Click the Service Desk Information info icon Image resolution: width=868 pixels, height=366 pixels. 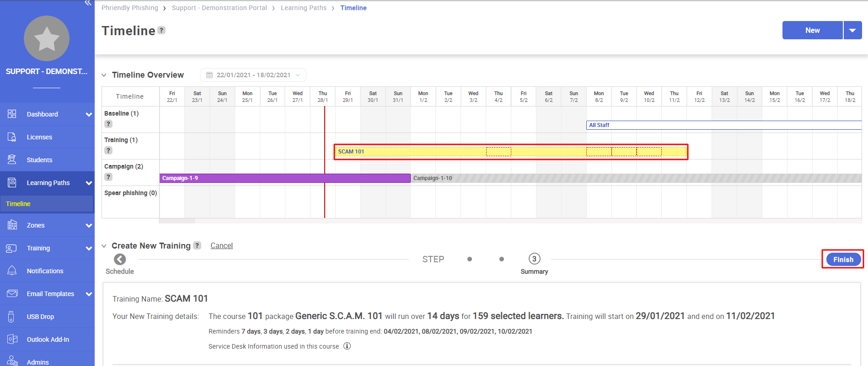[347, 346]
